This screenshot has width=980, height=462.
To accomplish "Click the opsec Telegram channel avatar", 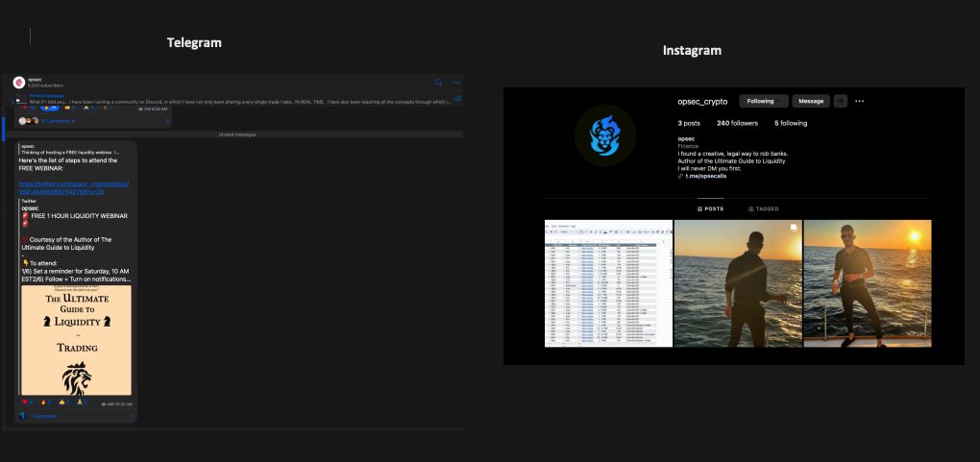I will 19,83.
